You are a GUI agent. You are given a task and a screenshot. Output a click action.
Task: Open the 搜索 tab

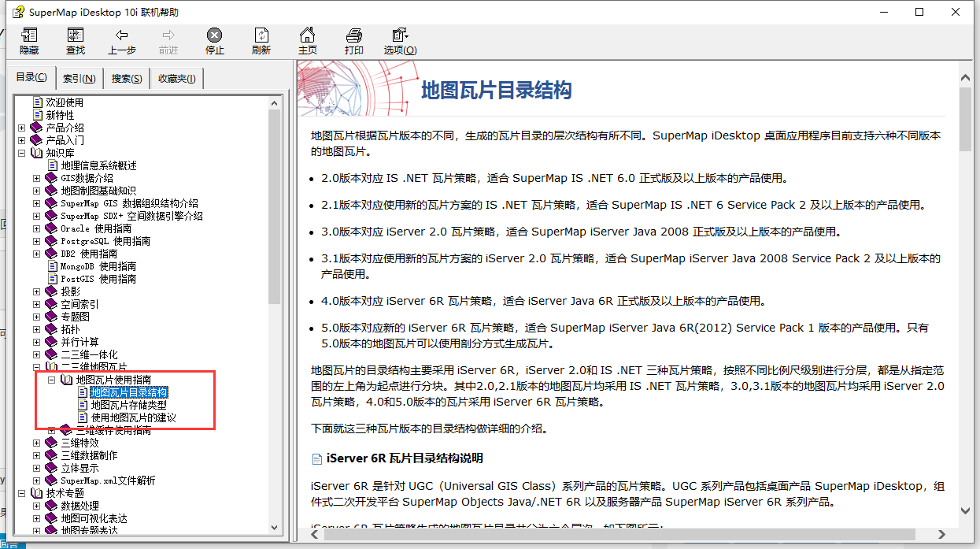pos(127,78)
